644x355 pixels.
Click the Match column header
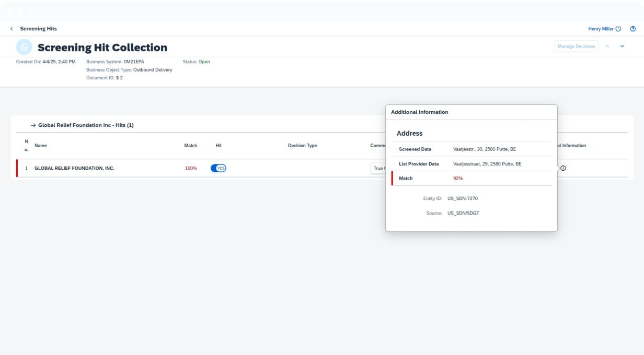click(191, 146)
